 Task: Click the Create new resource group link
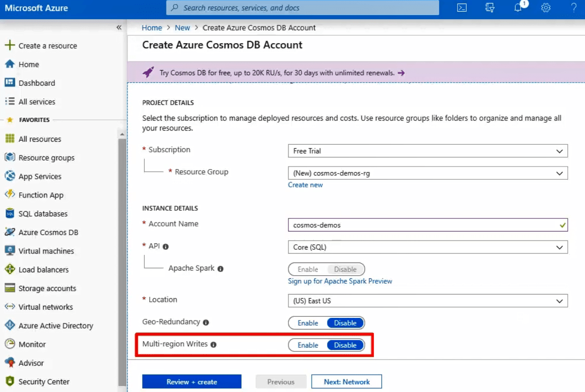305,185
